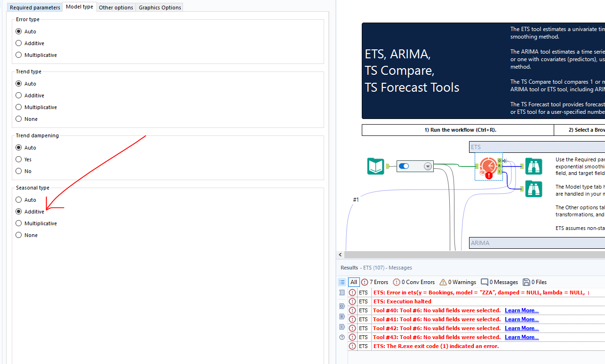
Task: Click the 0 Warnings filter in Results
Action: coord(457,282)
